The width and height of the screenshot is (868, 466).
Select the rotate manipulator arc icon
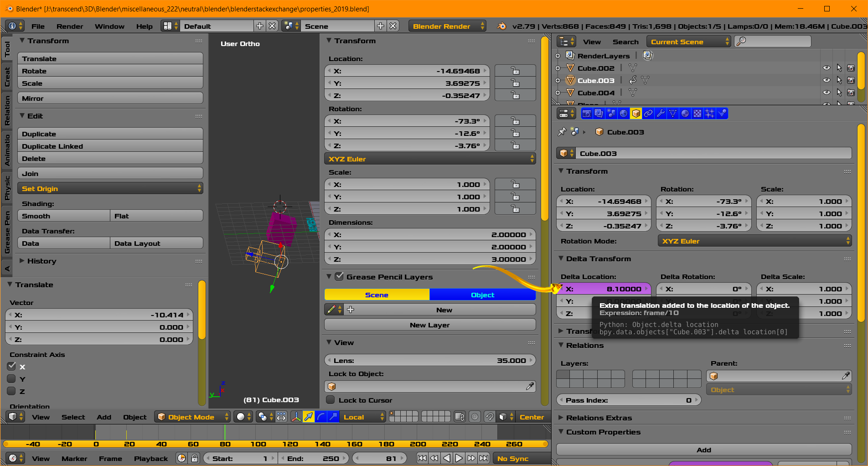click(x=321, y=417)
